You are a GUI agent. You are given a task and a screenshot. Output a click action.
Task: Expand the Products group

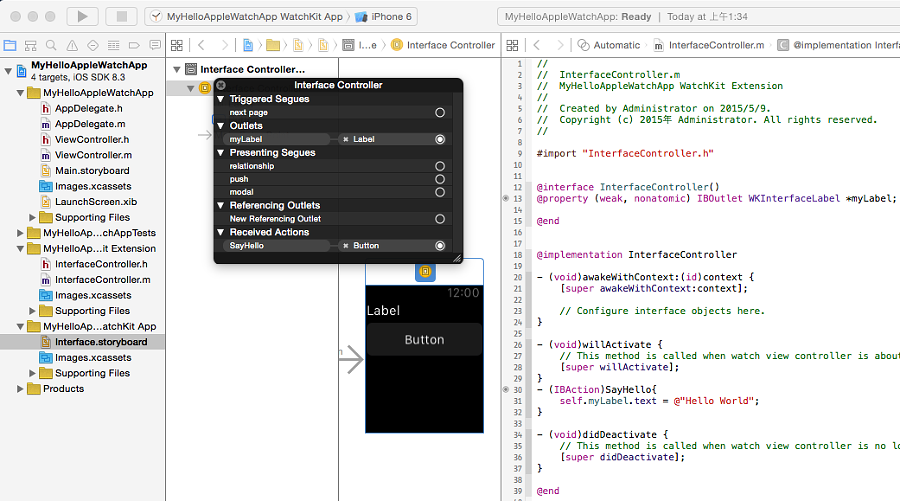20,389
